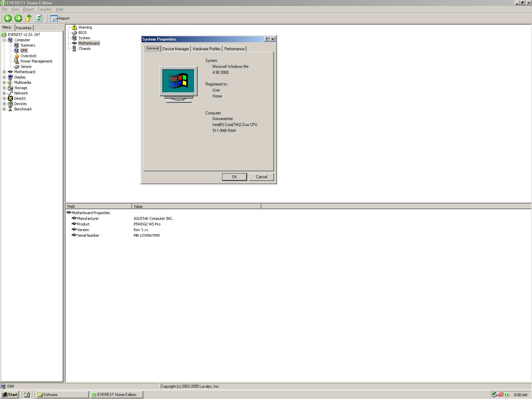Expand the Storage tree node
This screenshot has height=399, width=532.
point(4,88)
